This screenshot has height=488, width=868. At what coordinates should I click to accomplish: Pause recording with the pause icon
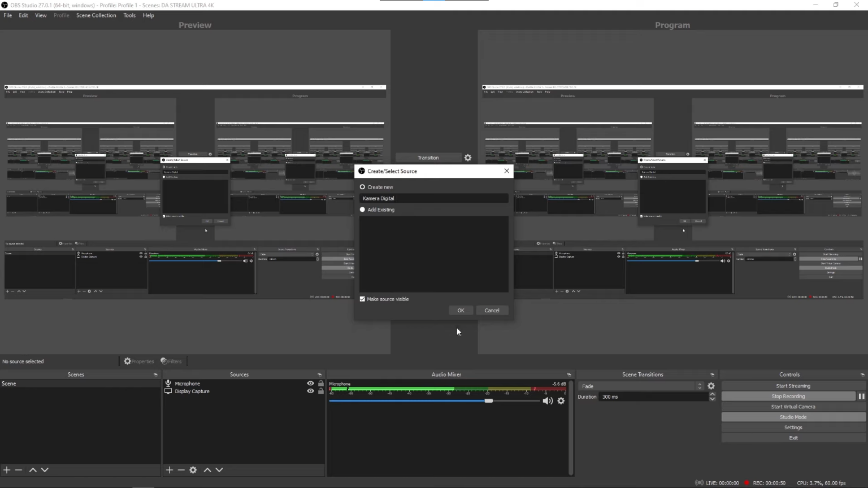[x=862, y=396]
